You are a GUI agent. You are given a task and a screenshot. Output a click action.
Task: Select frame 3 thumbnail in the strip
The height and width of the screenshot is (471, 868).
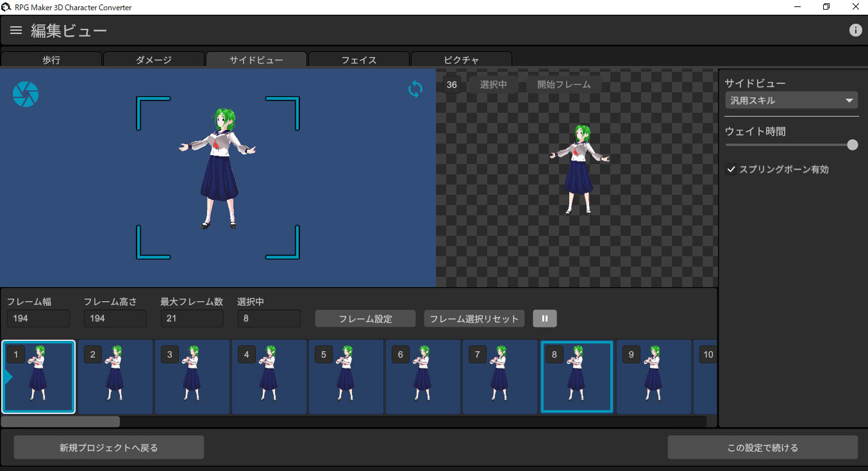pos(192,377)
